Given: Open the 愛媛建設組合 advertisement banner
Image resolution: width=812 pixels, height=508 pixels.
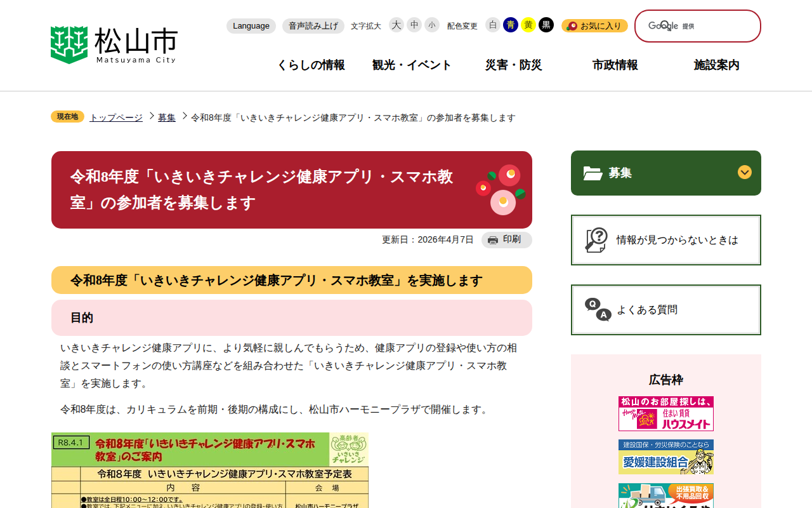Looking at the screenshot, I should 666,457.
